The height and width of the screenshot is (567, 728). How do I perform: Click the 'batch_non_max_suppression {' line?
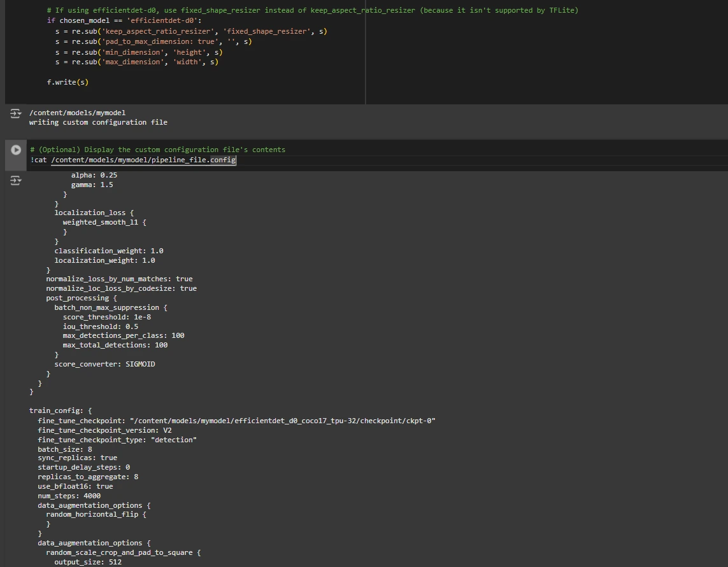[110, 307]
